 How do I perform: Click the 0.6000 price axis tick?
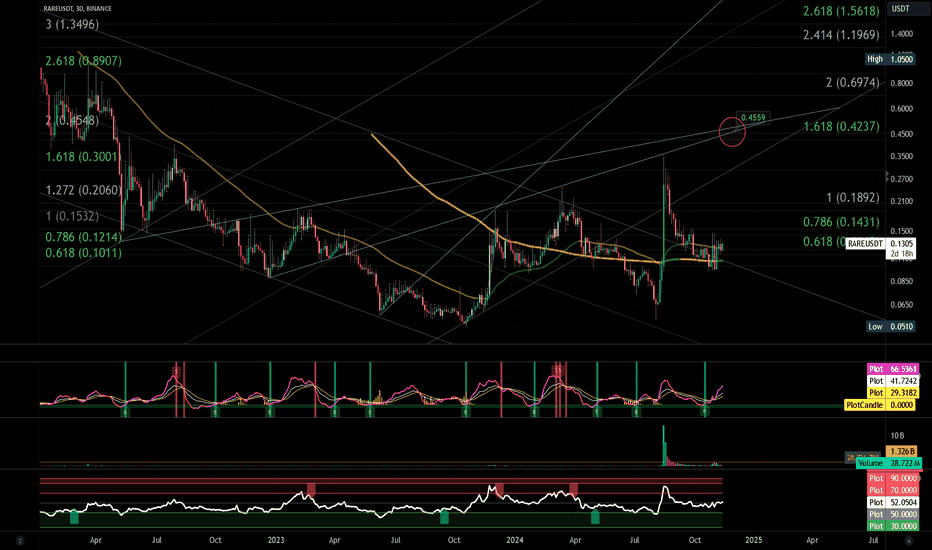pyautogui.click(x=901, y=109)
